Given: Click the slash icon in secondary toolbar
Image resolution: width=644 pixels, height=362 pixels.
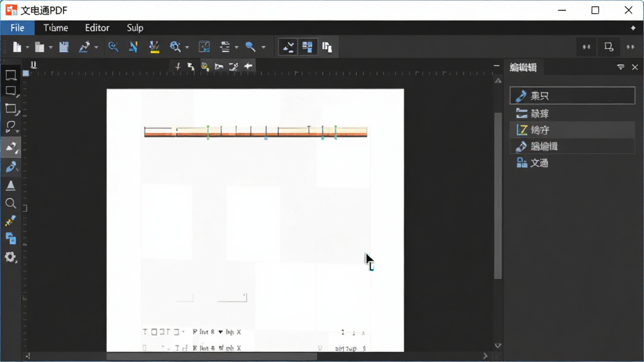Looking at the screenshot, I should 178,67.
